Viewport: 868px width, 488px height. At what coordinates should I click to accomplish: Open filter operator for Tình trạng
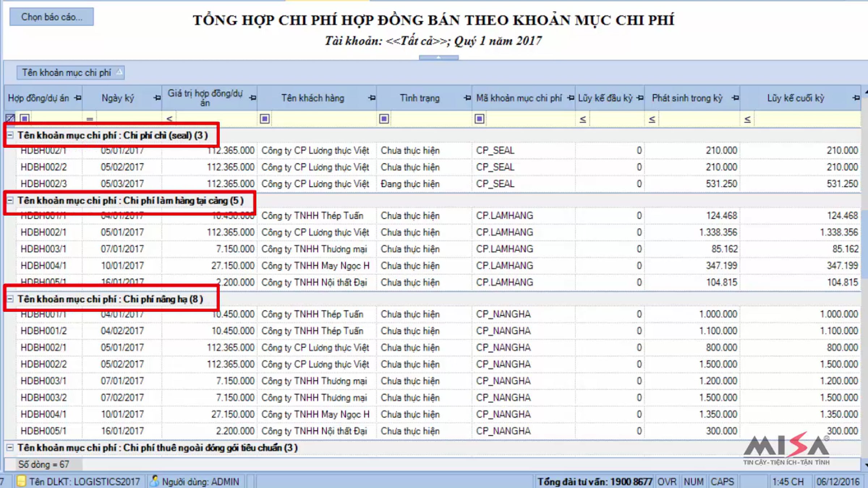384,119
